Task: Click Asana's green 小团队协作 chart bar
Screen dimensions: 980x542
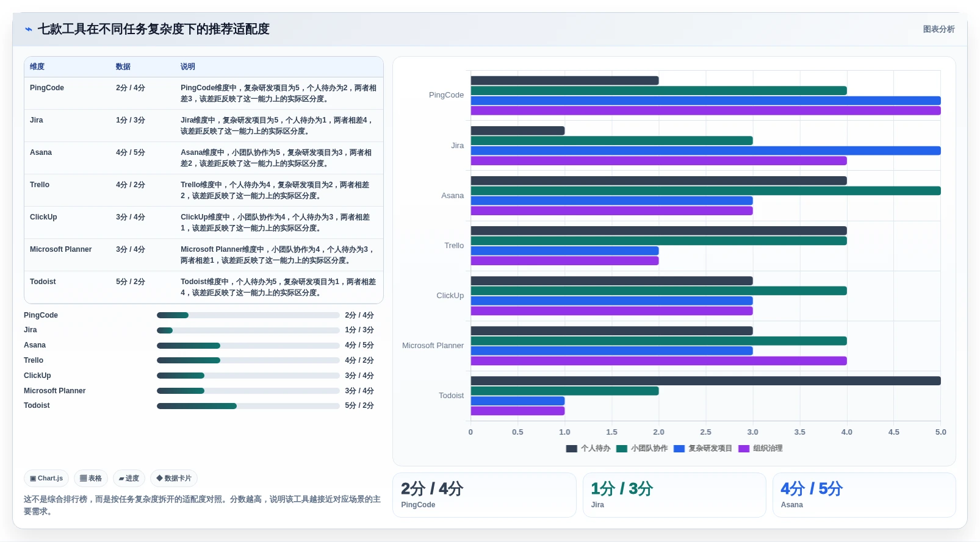Action: point(705,191)
